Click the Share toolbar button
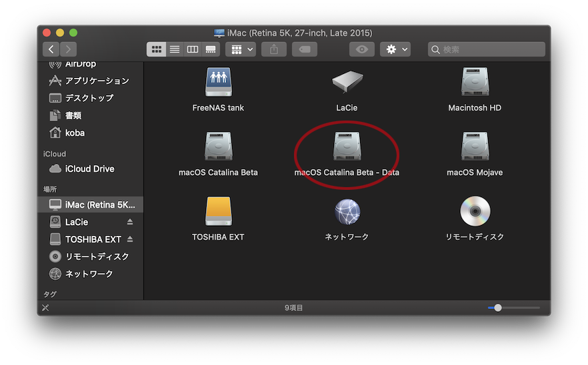Image resolution: width=588 pixels, height=365 pixels. [274, 49]
